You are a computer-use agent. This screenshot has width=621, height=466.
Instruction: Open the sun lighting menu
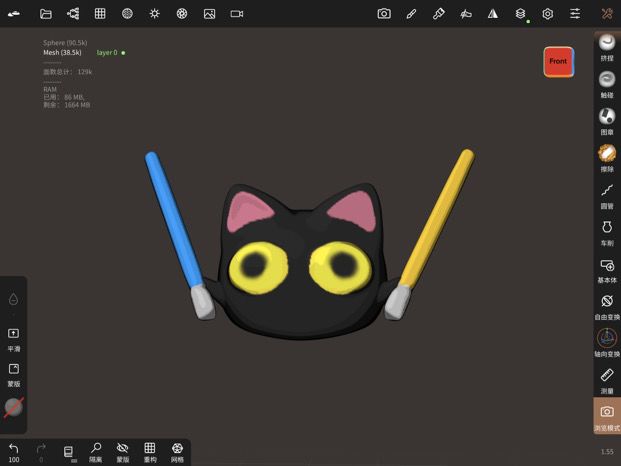pyautogui.click(x=154, y=14)
